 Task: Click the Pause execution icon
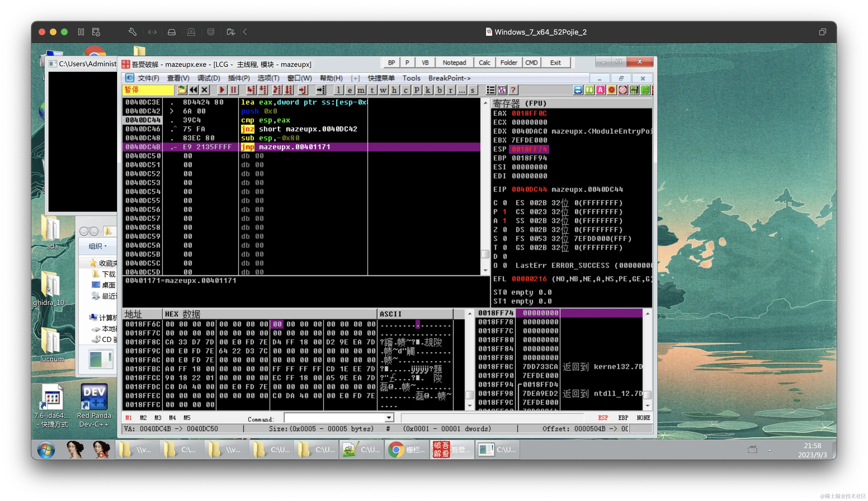(x=234, y=90)
